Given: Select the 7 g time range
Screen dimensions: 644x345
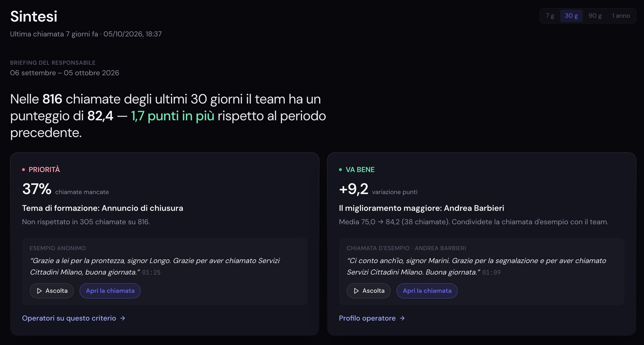Looking at the screenshot, I should click(550, 16).
